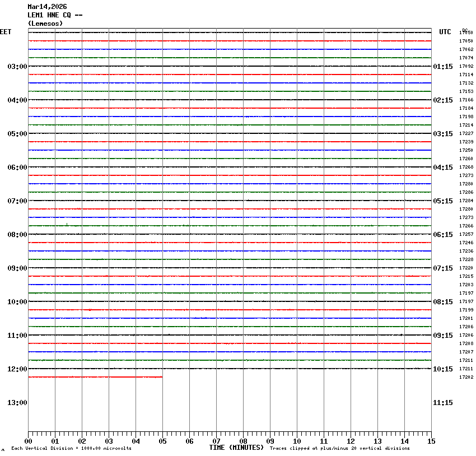Select the 12:00 EET time label
Viewport: 476px width, 456px height.
click(x=17, y=369)
